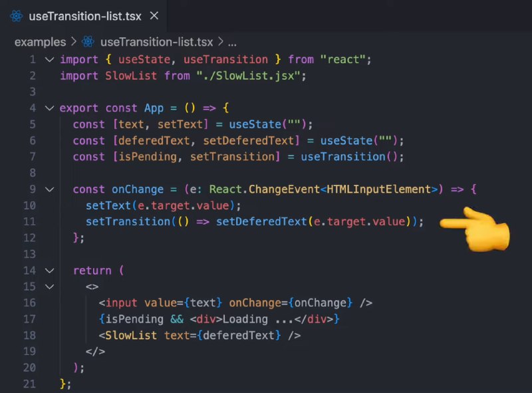Click line number 21 in the gutter
The image size is (532, 393).
coord(29,384)
